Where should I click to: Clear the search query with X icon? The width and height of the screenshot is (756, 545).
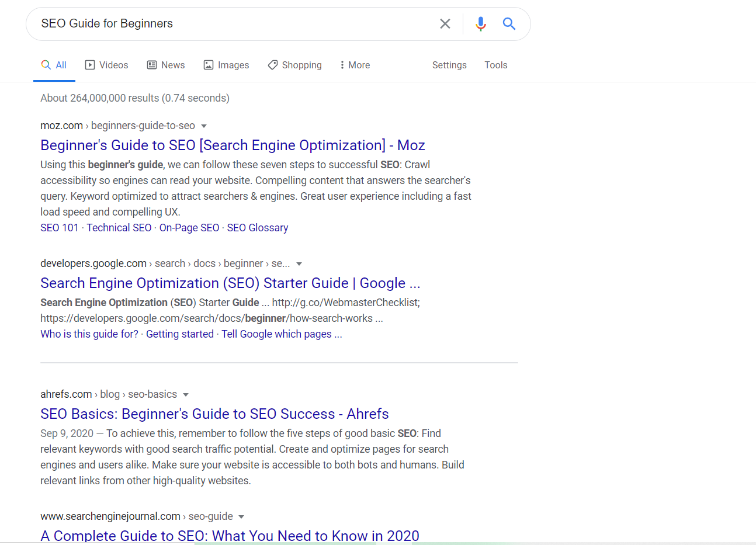click(x=445, y=24)
